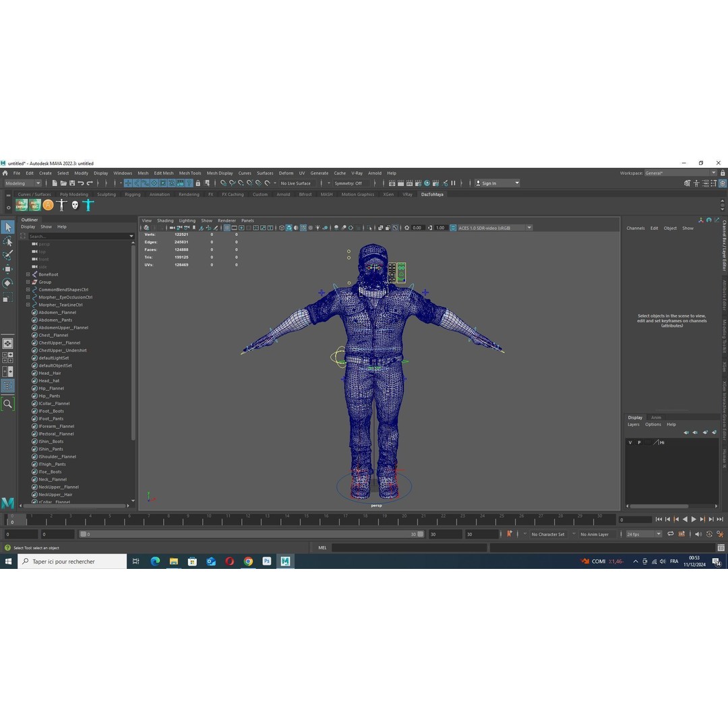728x728 pixels.
Task: Open the Modeling Toolkit icon at top right
Action: tap(687, 183)
